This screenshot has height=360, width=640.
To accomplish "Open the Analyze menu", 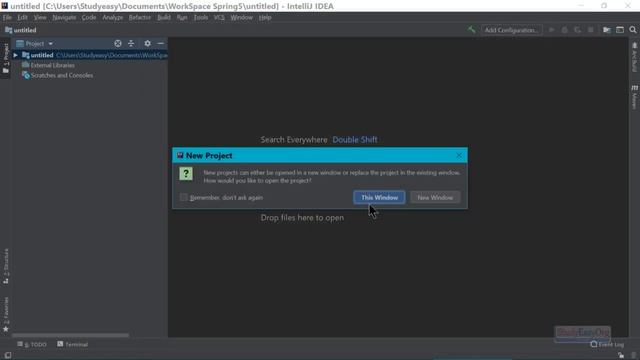I will point(113,18).
